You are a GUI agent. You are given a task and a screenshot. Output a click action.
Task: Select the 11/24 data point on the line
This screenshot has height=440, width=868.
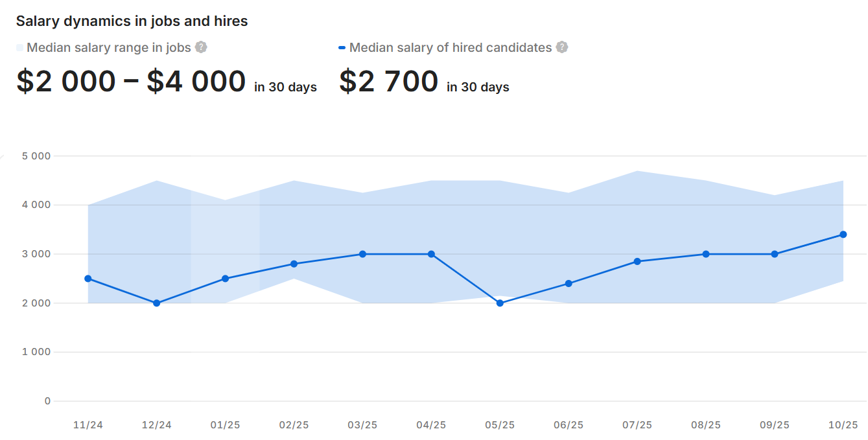(88, 279)
